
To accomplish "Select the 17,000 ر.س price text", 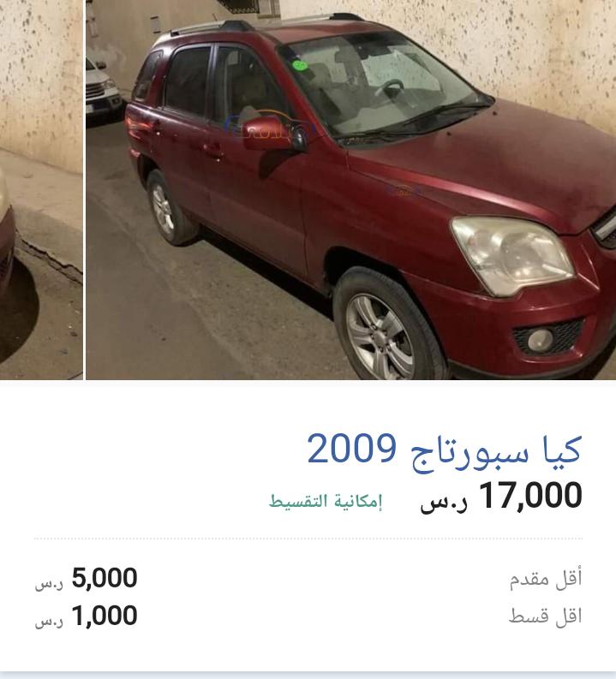I will pos(501,497).
